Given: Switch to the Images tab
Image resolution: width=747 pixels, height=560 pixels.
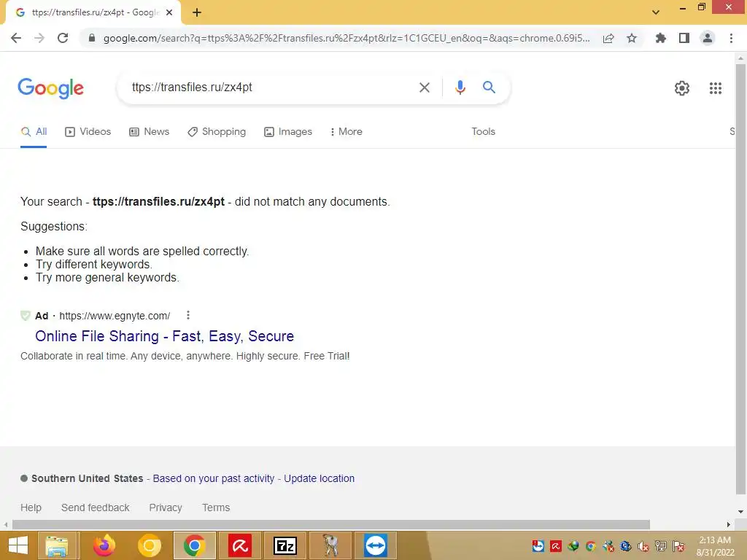Looking at the screenshot, I should [x=288, y=132].
